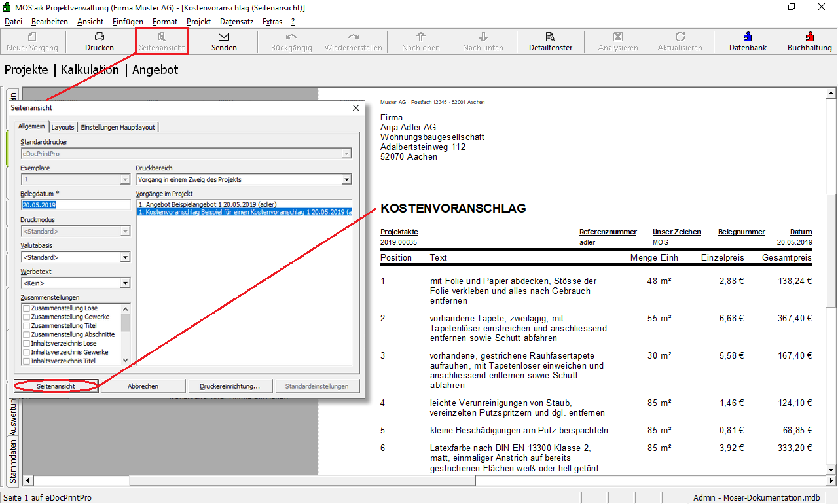Image resolution: width=838 pixels, height=504 pixels.
Task: Click the Druckereinrichtung... button
Action: coord(230,386)
